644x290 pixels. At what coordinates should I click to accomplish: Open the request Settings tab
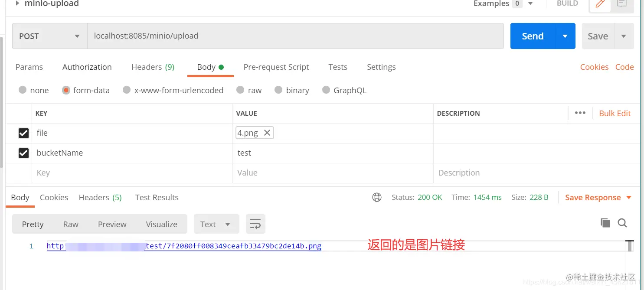pyautogui.click(x=381, y=67)
